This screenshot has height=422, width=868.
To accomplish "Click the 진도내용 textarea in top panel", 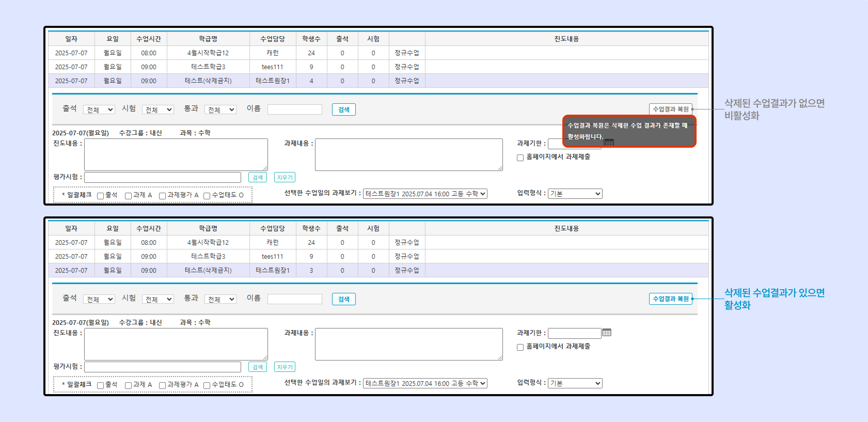I will pos(176,154).
